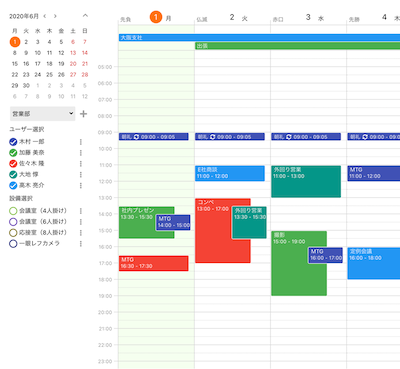Click the day 1 Monday column header
This screenshot has height=369, width=400.
tap(156, 17)
